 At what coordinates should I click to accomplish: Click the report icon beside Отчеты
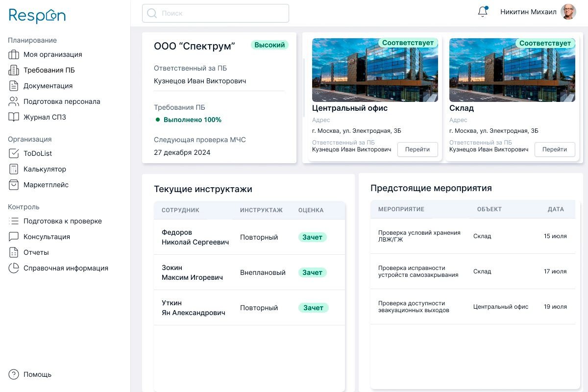(x=14, y=252)
